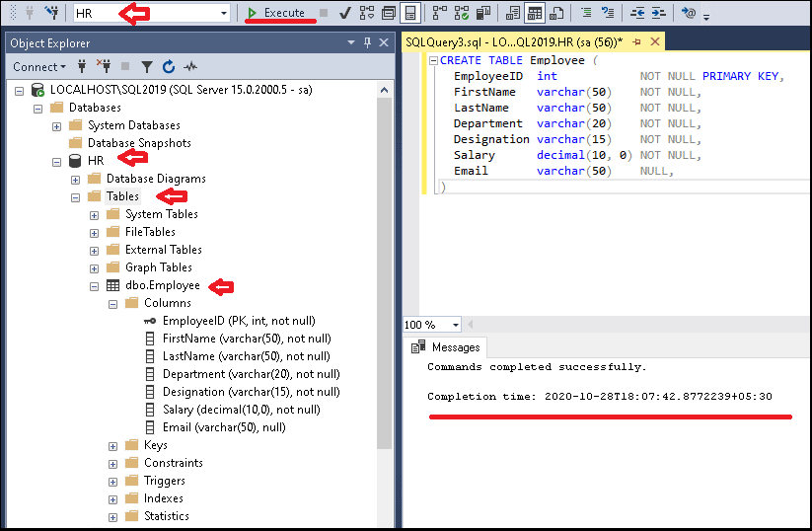Enable the Results to Grid option
812x531 pixels.
[534, 13]
